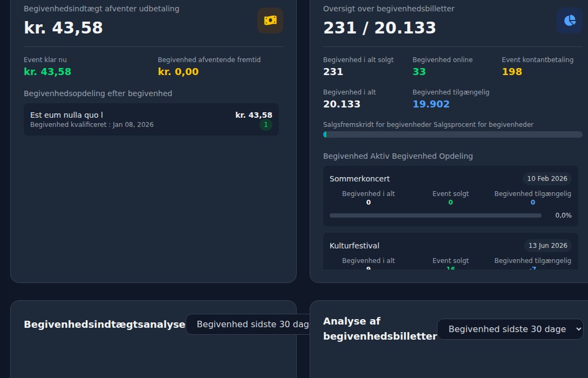Open the revenue analysis period dropdown
This screenshot has width=588, height=378.
click(248, 325)
